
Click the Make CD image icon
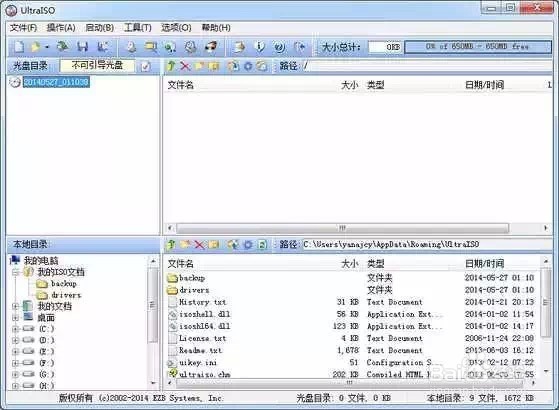click(132, 47)
